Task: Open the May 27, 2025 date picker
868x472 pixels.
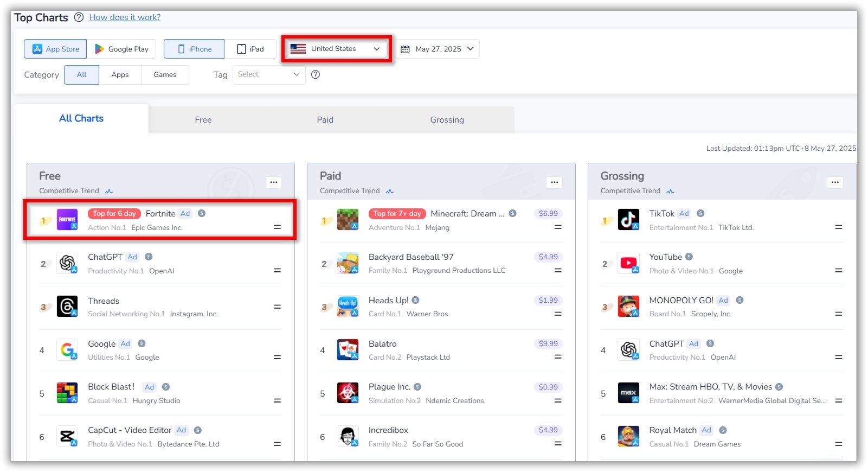Action: (438, 49)
